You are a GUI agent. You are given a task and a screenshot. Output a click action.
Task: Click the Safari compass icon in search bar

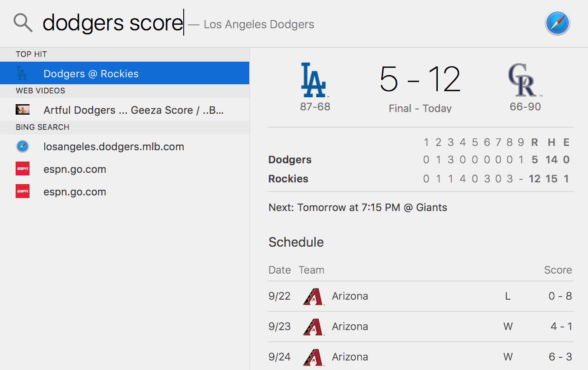[x=557, y=23]
